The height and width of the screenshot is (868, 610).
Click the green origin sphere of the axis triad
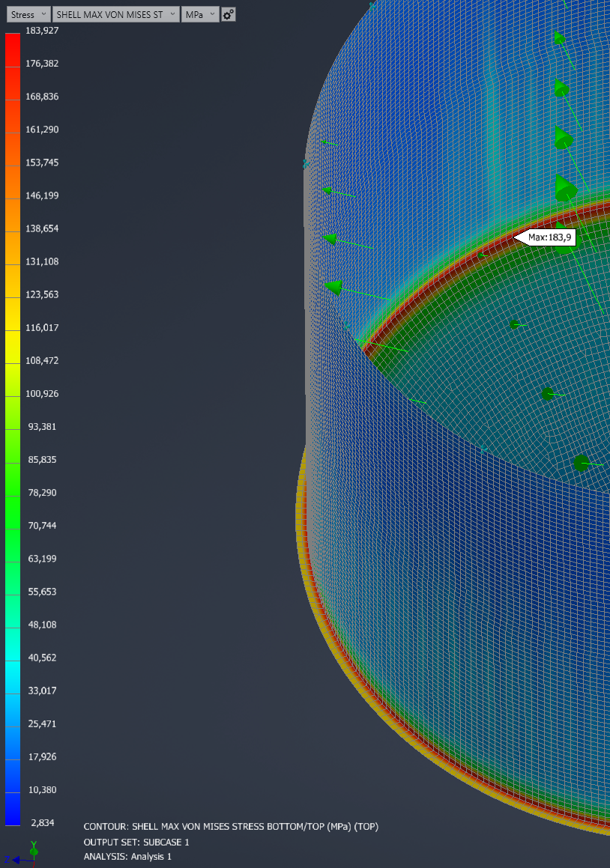[34, 852]
